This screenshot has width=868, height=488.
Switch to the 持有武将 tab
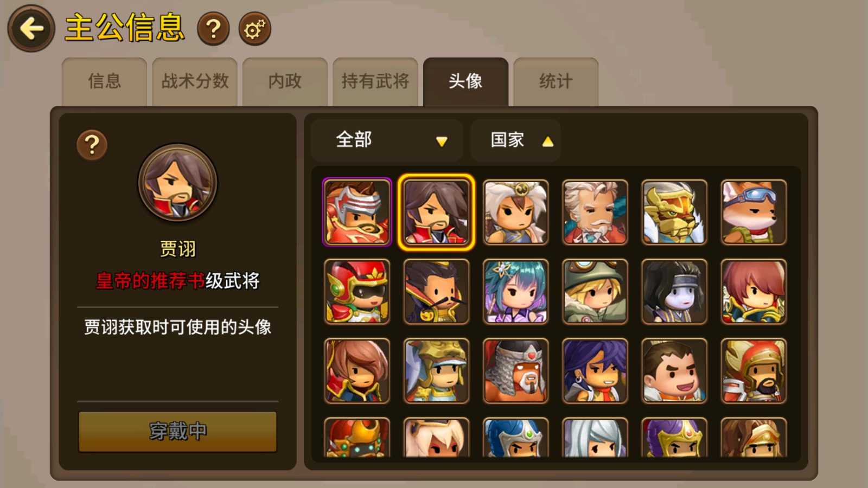pyautogui.click(x=375, y=81)
